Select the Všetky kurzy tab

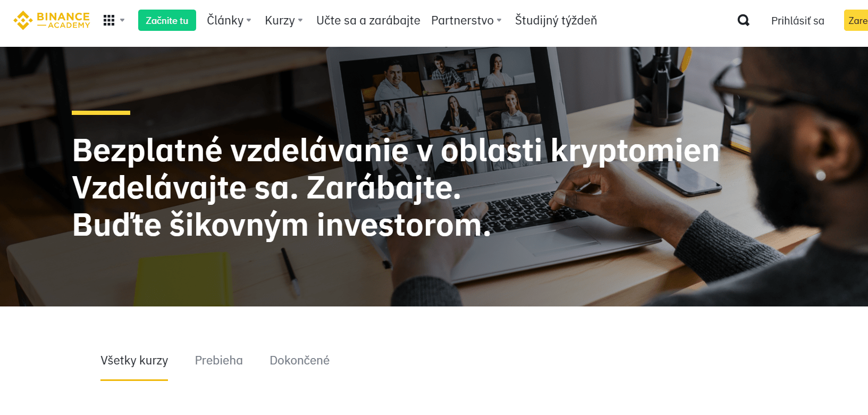point(134,361)
